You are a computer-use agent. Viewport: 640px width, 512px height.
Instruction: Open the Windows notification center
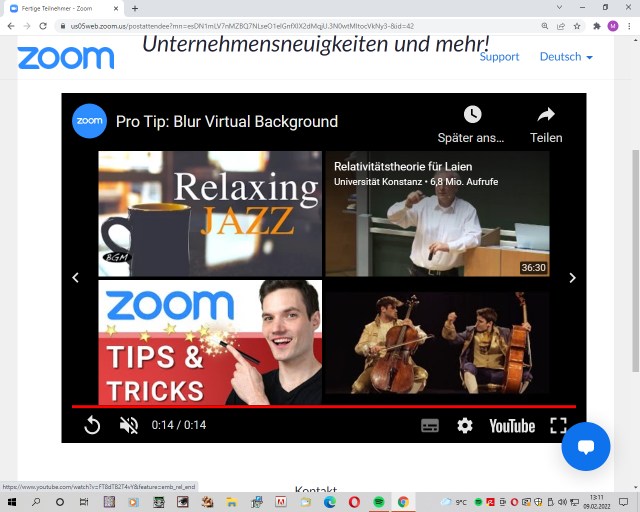pos(624,502)
